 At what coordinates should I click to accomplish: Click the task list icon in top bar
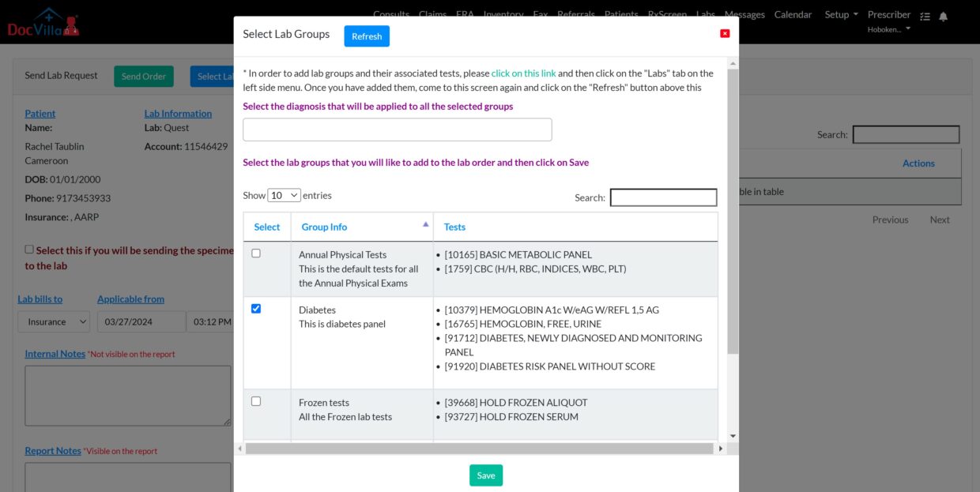point(925,15)
